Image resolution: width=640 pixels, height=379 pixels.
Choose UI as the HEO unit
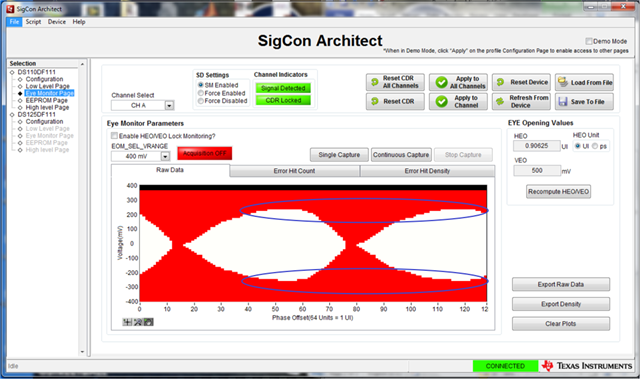[x=578, y=146]
